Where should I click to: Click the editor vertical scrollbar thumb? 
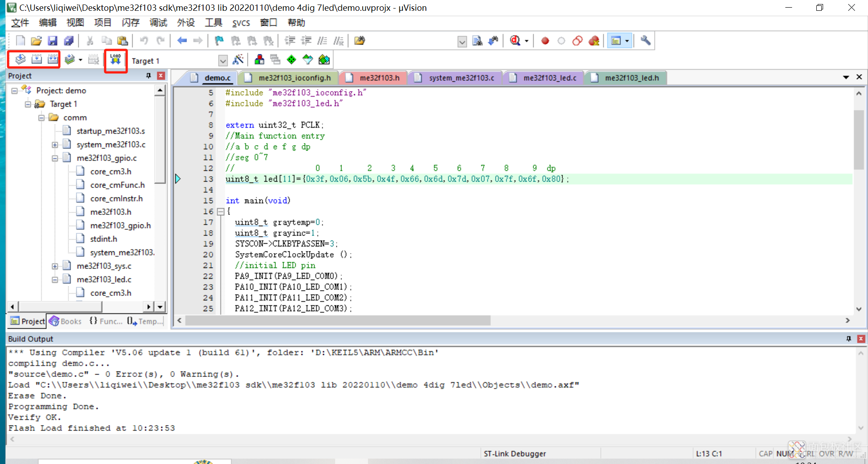pos(859,139)
